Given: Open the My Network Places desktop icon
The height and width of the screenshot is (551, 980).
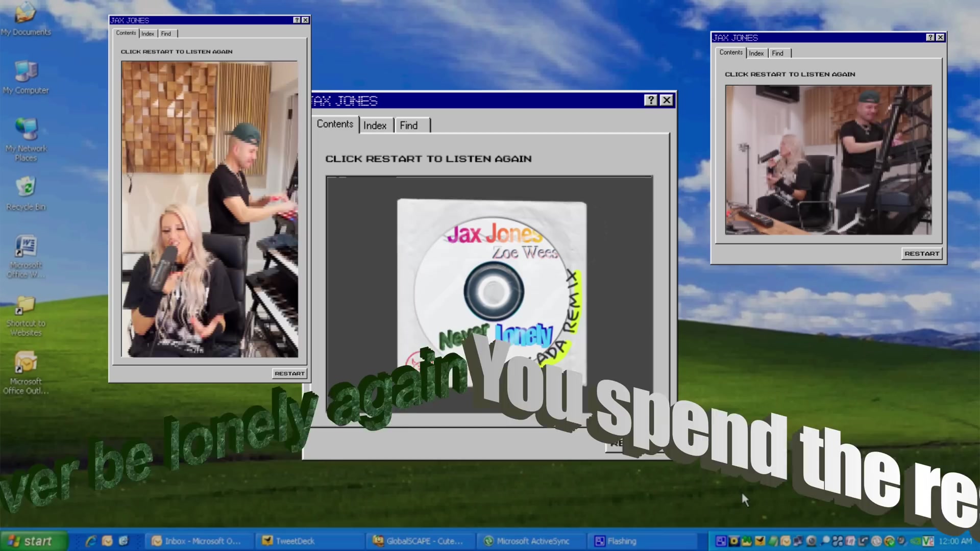Looking at the screenshot, I should [26, 139].
